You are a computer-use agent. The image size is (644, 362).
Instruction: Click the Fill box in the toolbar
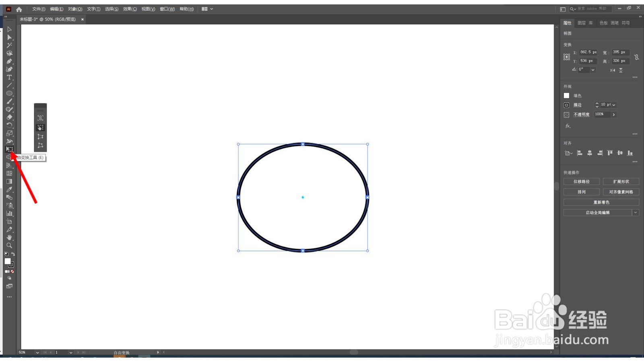click(x=7, y=261)
